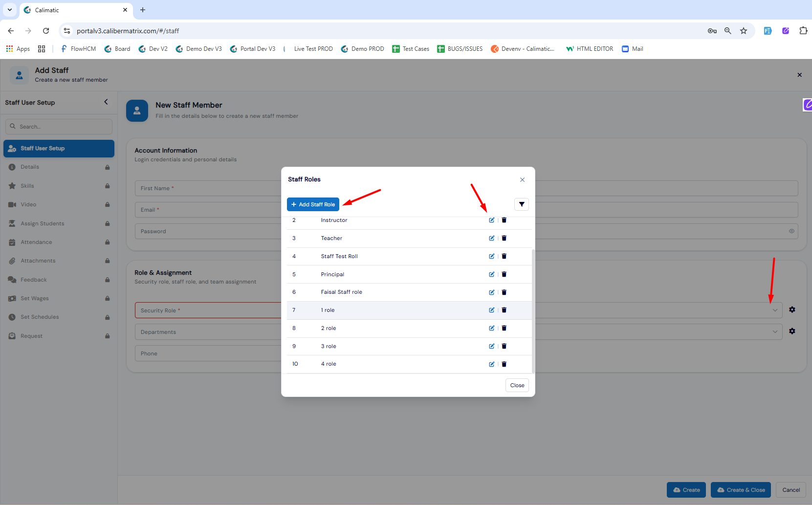This screenshot has width=812, height=505.
Task: Edit the Teacher staff role
Action: (491, 238)
